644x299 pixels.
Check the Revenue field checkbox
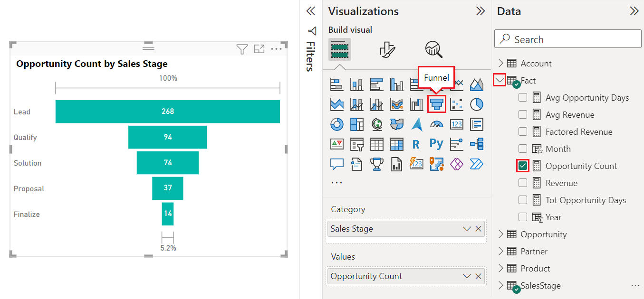click(523, 183)
